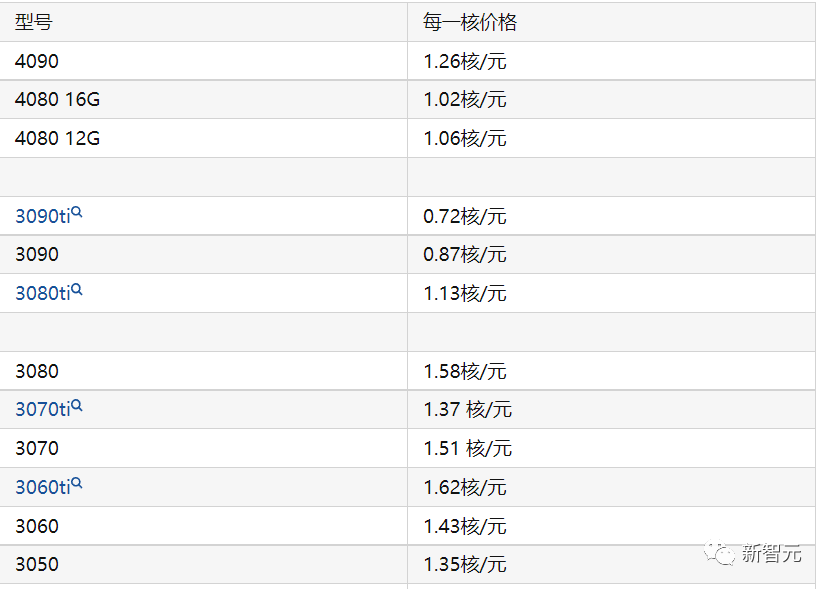Click the 新智元 watermark text
828x589 pixels.
click(x=772, y=554)
